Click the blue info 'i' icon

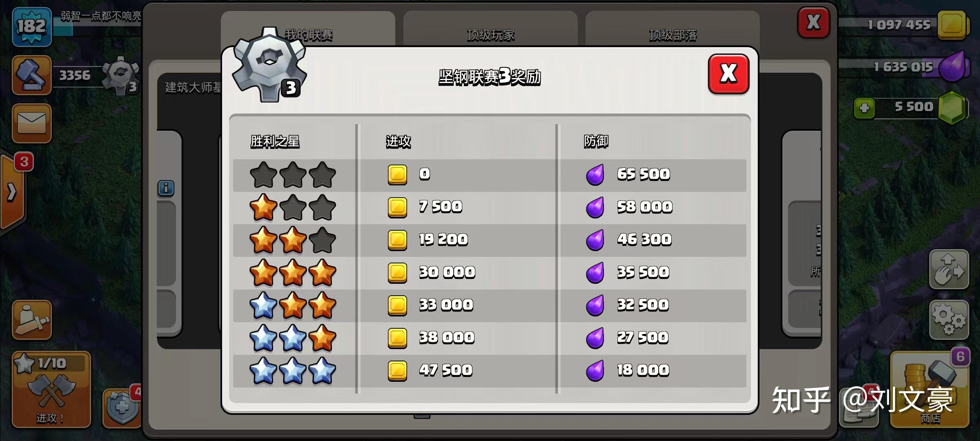point(166,188)
